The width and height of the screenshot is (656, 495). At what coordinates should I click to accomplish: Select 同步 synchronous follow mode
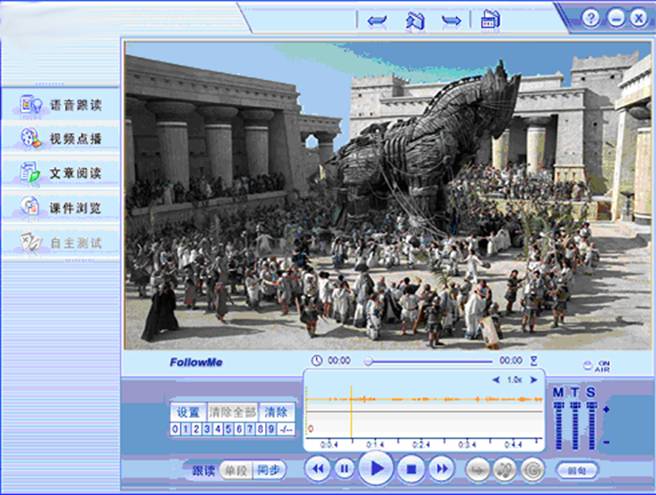269,470
